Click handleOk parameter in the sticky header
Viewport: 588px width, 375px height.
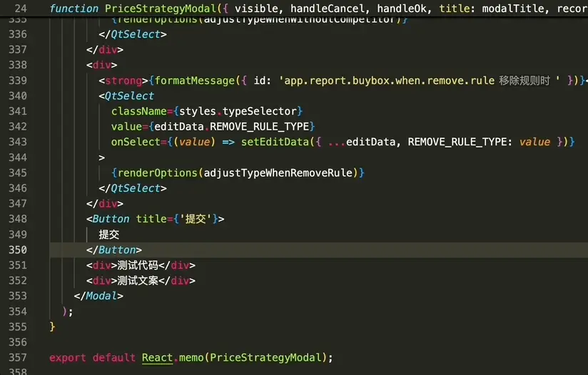pos(402,9)
